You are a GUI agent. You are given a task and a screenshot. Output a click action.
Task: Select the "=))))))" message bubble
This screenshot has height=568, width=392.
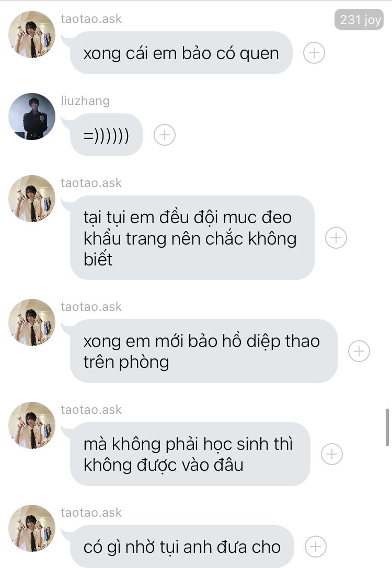tap(106, 135)
